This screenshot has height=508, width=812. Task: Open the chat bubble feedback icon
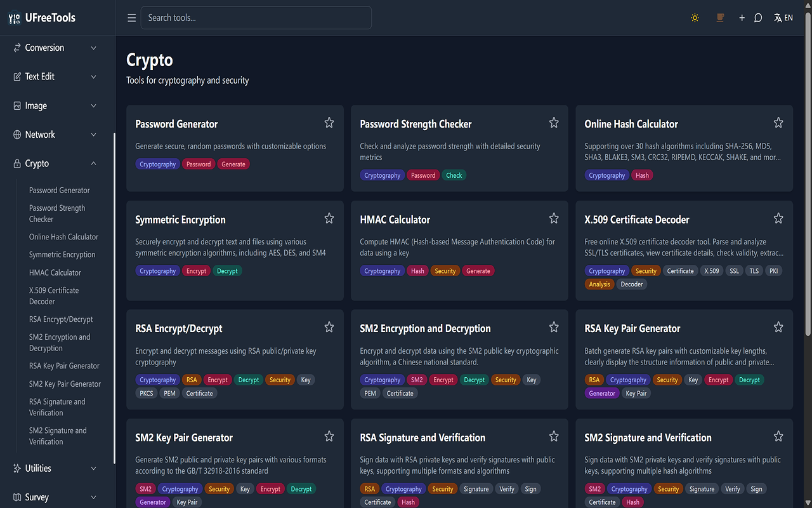click(x=758, y=18)
